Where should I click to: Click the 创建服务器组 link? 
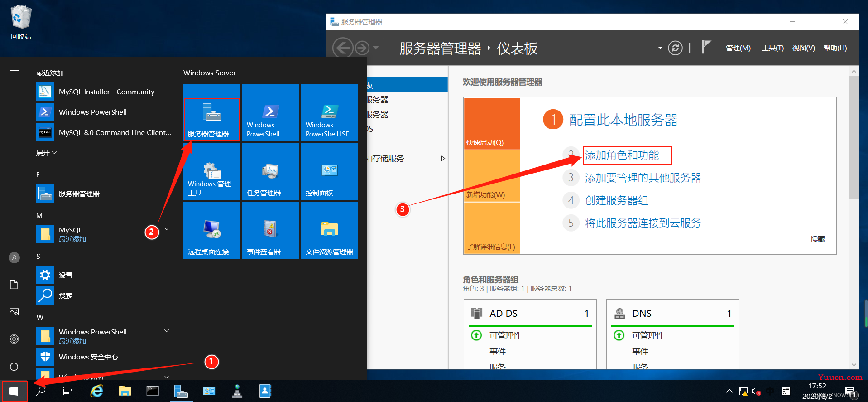[617, 200]
